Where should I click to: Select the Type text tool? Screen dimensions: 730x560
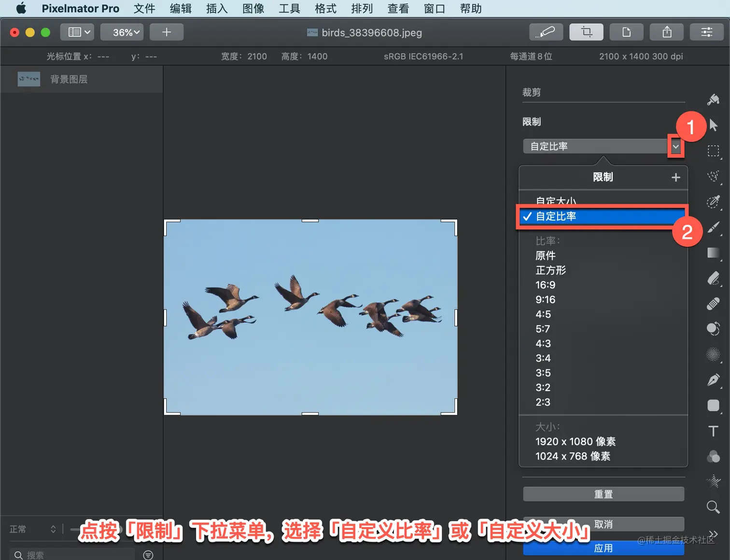(x=713, y=431)
